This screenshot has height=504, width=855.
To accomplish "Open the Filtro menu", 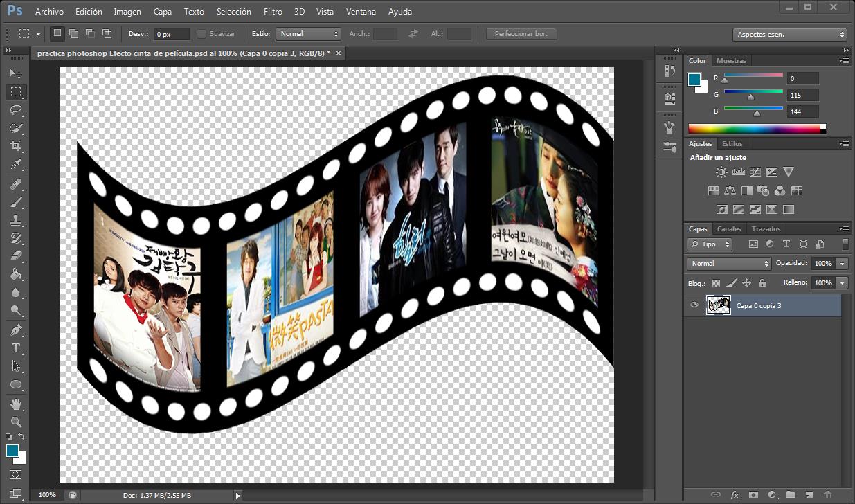I will [273, 12].
